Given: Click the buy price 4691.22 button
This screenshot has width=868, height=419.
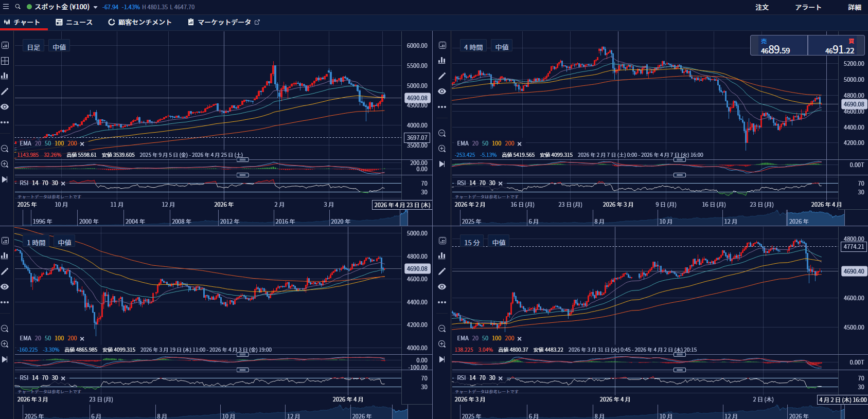Looking at the screenshot, I should tap(836, 45).
